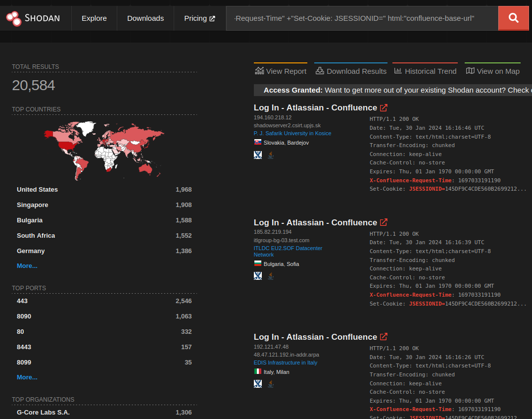This screenshot has width=532, height=419.
Task: Click the search query input field
Action: (x=362, y=18)
